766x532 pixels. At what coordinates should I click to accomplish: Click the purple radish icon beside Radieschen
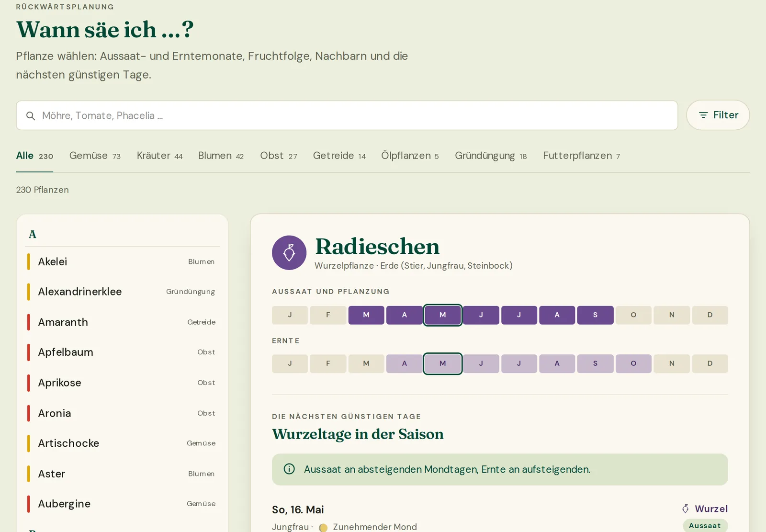(x=289, y=252)
